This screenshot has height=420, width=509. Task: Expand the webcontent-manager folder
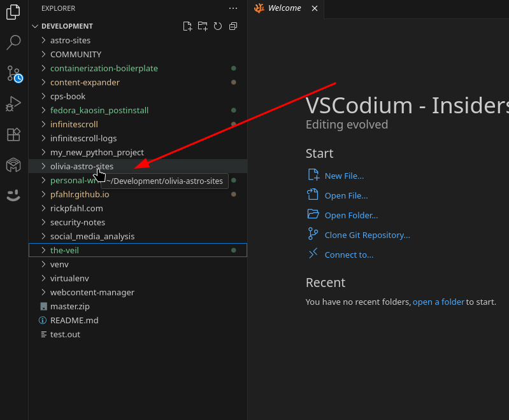138,292
